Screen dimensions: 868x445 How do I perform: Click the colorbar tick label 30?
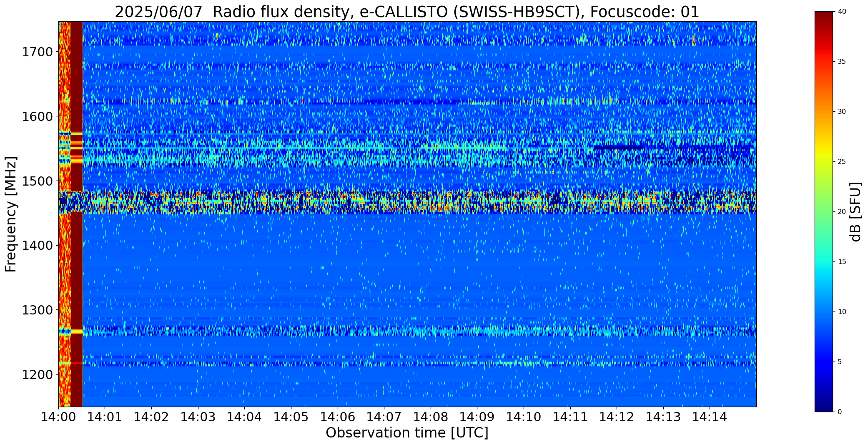click(842, 112)
